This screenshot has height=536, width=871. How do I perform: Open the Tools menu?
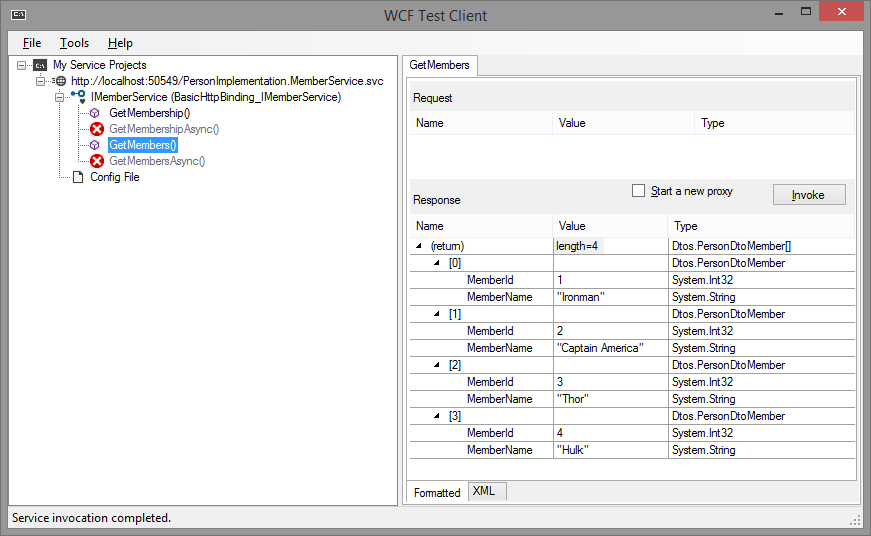tap(74, 43)
